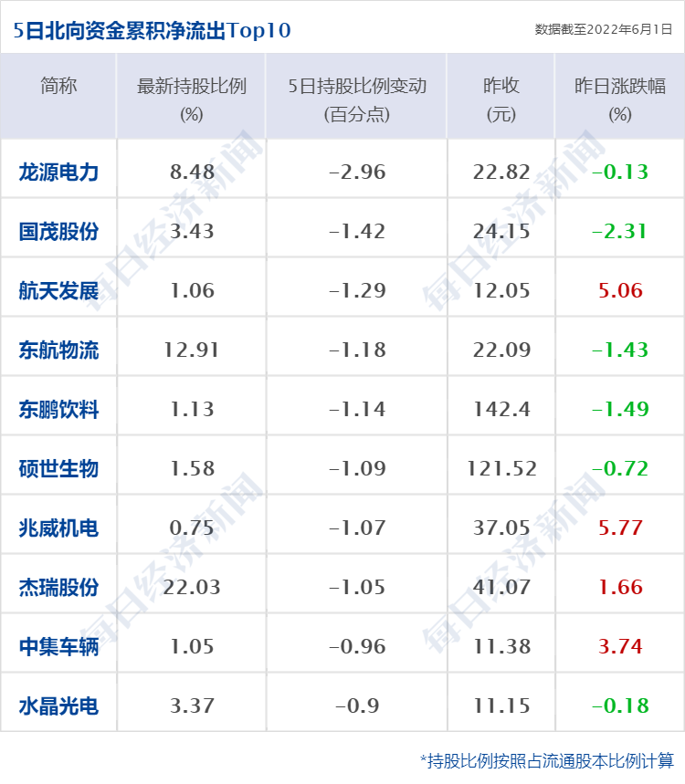
Task: Click 5-day change value −1.14
Action: click(357, 409)
